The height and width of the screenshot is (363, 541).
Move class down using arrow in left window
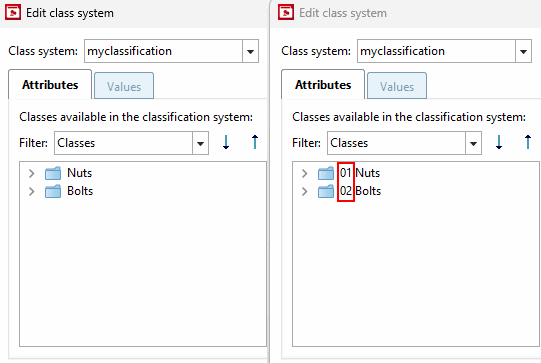tap(226, 142)
